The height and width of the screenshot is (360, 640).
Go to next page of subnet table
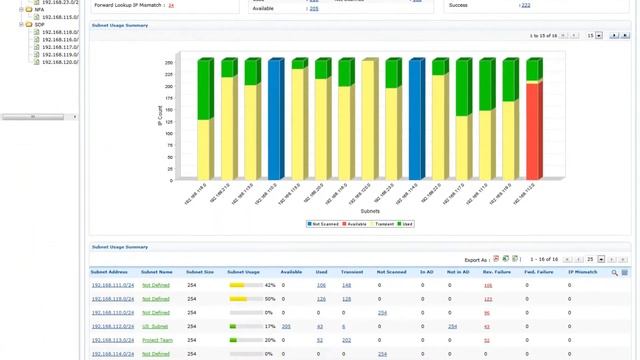pyautogui.click(x=612, y=260)
